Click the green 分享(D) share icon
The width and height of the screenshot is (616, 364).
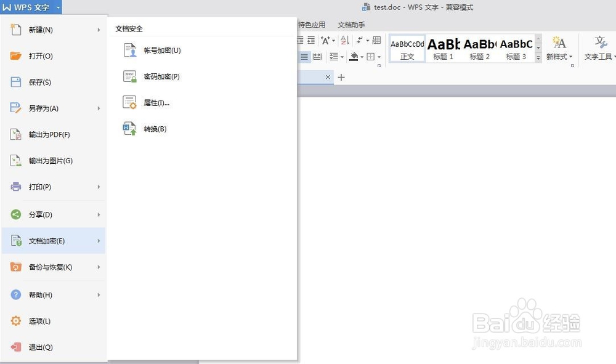[x=16, y=214]
